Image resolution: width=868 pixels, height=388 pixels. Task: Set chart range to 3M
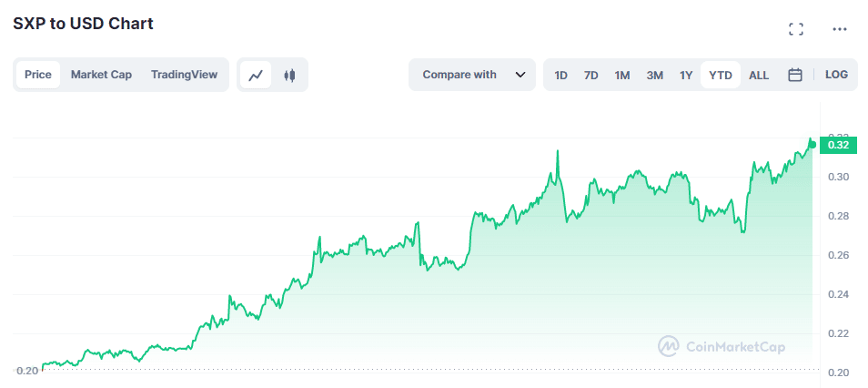pos(655,75)
